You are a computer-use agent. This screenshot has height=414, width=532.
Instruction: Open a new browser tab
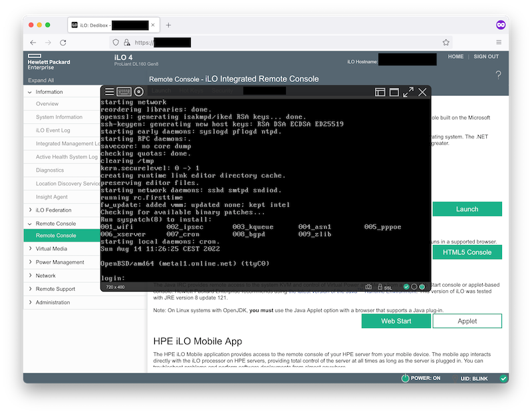(x=168, y=25)
